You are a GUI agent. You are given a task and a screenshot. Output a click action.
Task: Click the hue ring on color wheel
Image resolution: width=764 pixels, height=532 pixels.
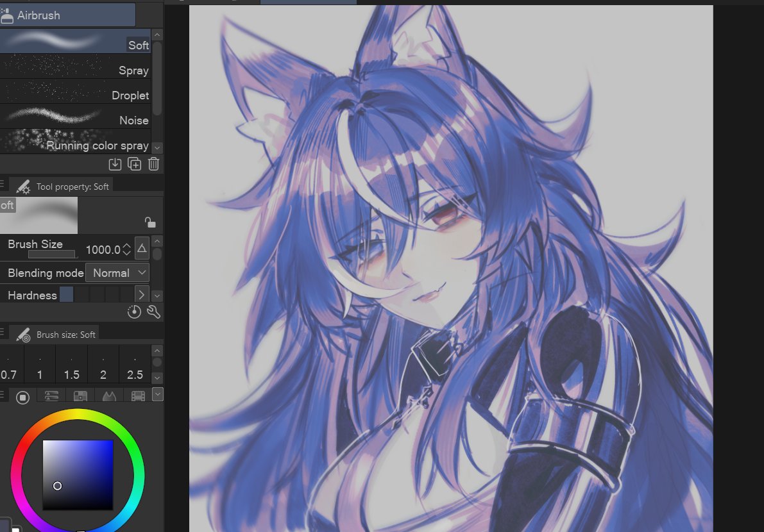click(78, 415)
